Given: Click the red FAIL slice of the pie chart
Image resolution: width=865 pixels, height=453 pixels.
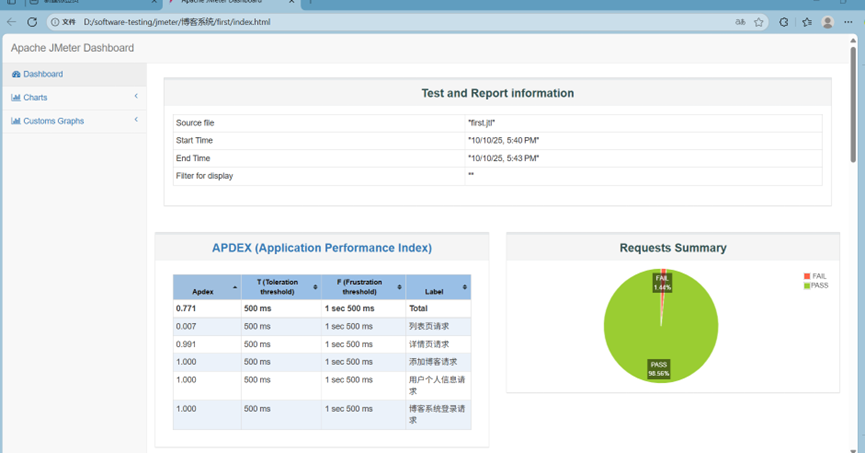Looking at the screenshot, I should pos(663,298).
